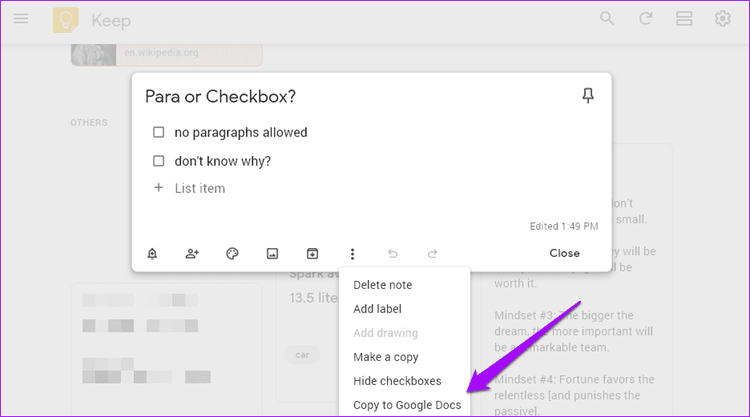750x417 pixels.
Task: Open the color palette picker
Action: click(x=232, y=253)
